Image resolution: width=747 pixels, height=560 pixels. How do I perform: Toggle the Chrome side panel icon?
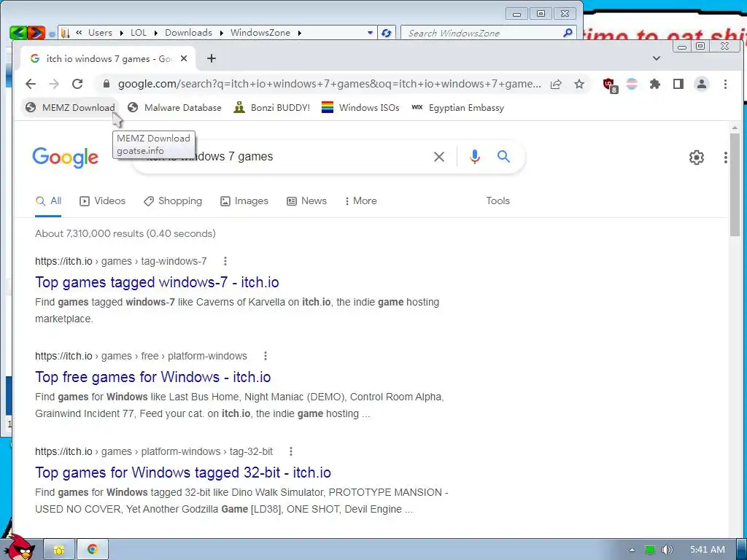point(678,85)
